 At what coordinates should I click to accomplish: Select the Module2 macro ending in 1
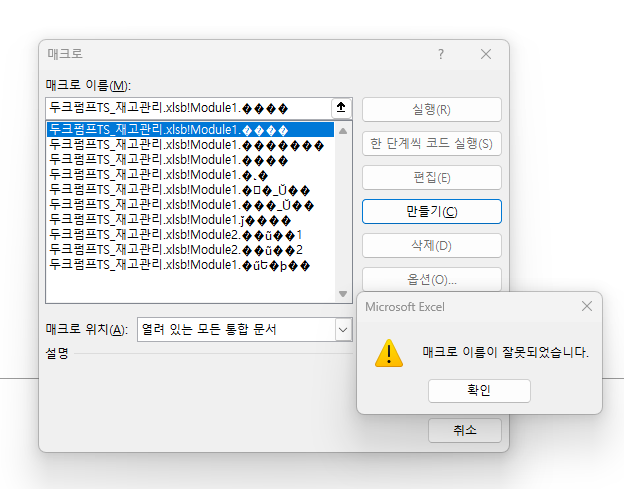[x=190, y=235]
